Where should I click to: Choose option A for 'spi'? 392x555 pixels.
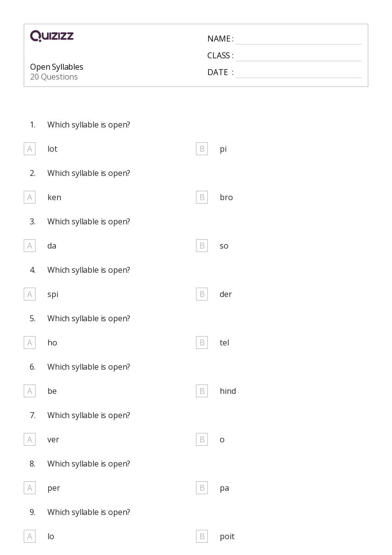pyautogui.click(x=30, y=294)
